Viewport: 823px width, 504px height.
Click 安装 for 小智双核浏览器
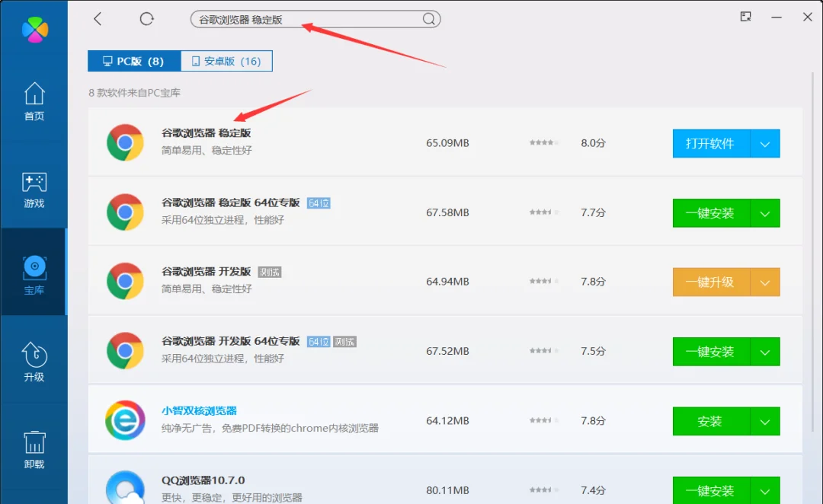pos(711,421)
